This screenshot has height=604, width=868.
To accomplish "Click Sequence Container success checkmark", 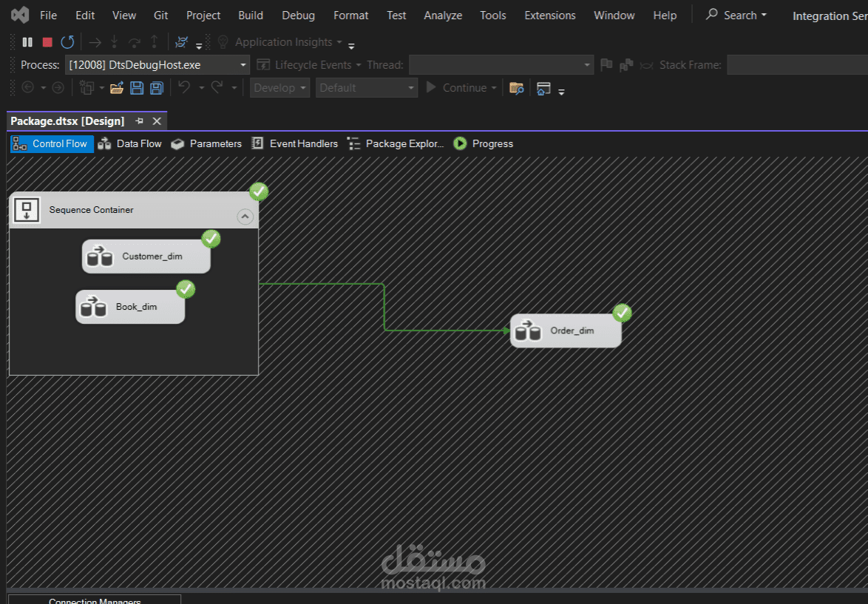I will coord(259,191).
